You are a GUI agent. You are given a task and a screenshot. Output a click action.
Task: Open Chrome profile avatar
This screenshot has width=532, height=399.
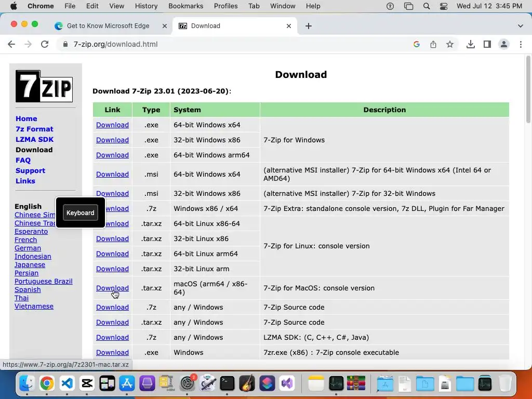coord(504,44)
